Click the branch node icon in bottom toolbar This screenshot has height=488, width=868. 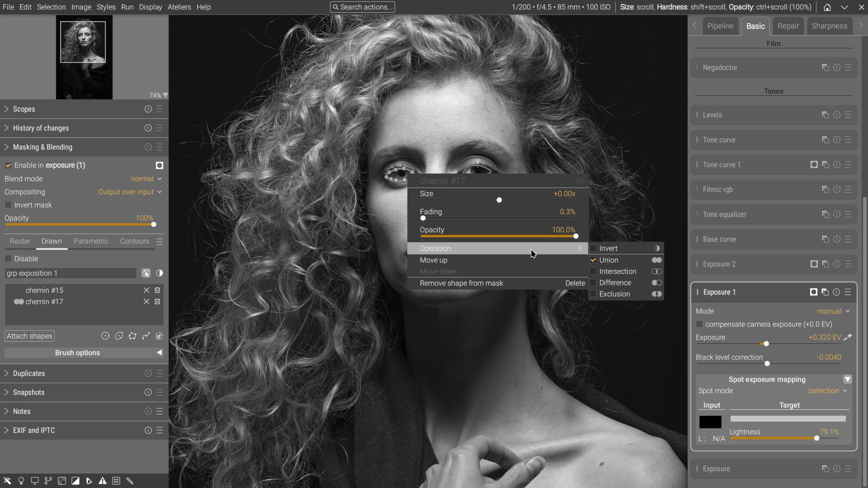tap(48, 481)
